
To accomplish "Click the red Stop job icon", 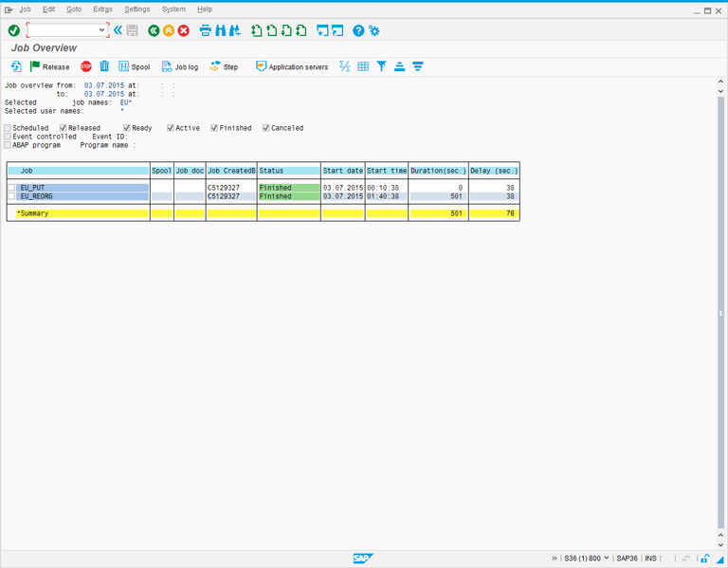I will [86, 66].
